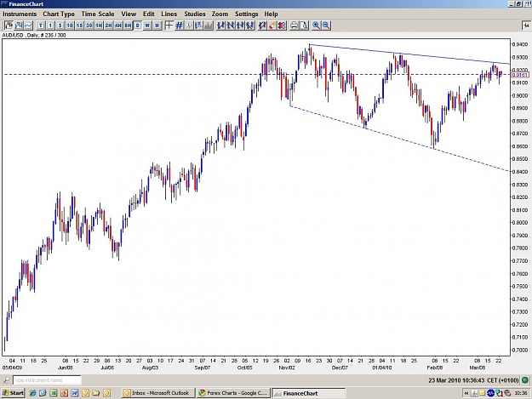
Task: Click the red delete-all-lines icon
Action: tap(282, 26)
